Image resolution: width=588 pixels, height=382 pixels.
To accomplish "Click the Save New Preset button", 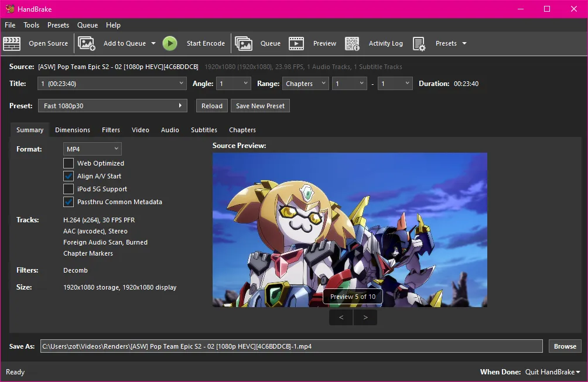I will tap(260, 106).
